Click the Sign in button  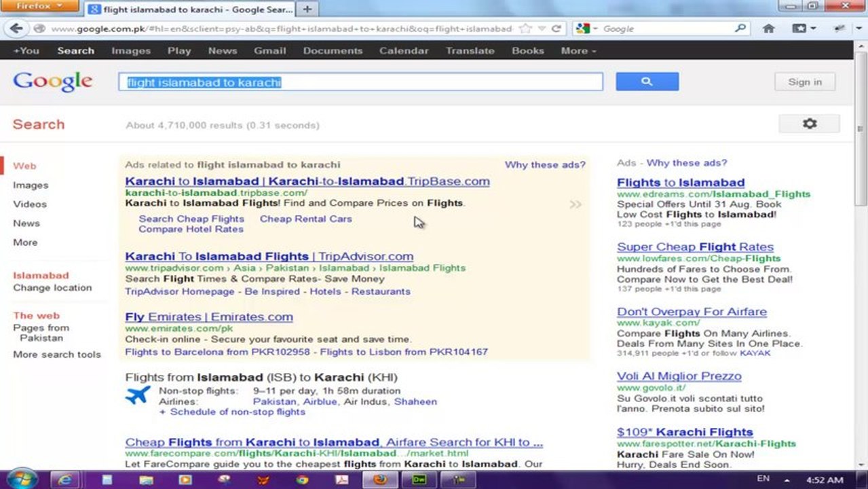[x=805, y=81]
